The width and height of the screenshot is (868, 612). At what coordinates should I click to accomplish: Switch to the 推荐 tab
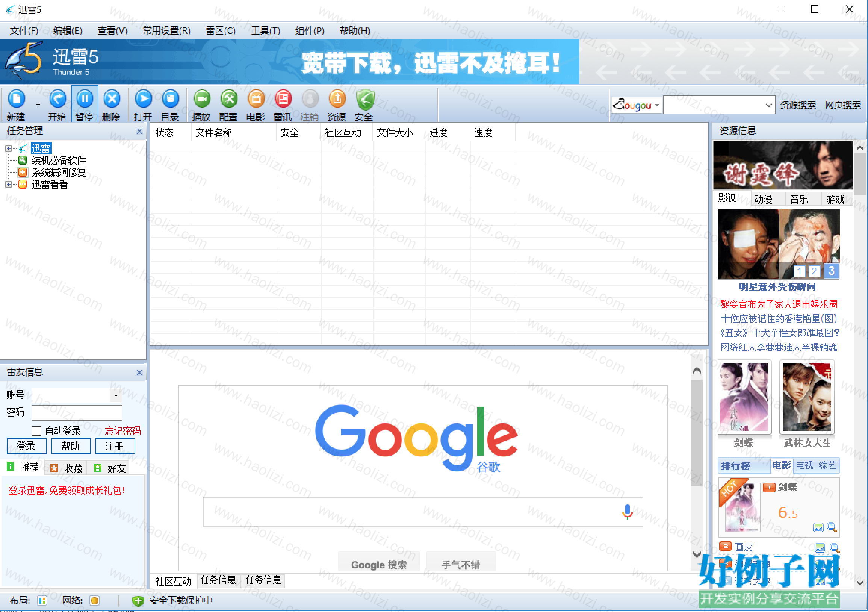23,468
